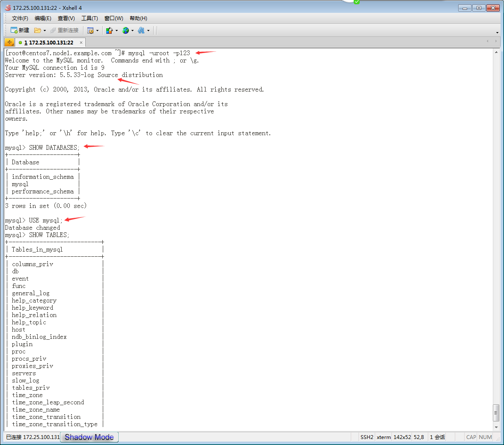Click the SSH2 status bar item
The image size is (504, 445).
tap(367, 437)
